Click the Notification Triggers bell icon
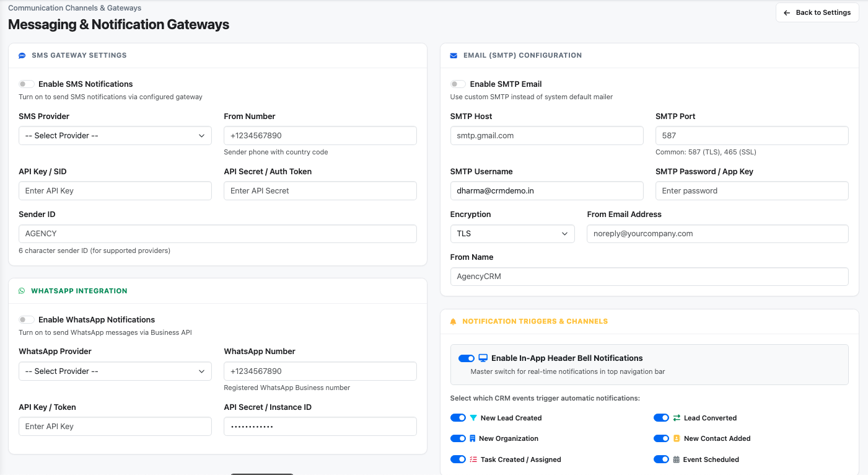868x475 pixels. (x=453, y=321)
